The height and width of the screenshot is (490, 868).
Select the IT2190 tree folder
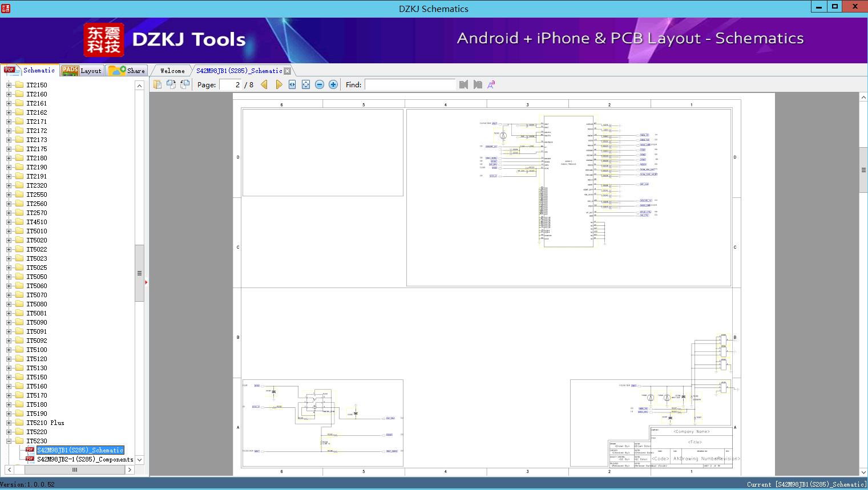click(x=37, y=167)
